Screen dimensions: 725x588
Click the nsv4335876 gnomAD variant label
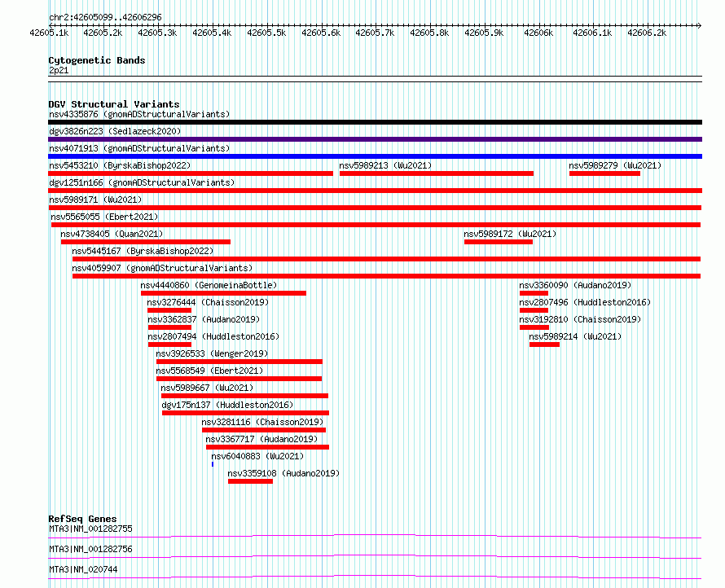[x=139, y=114]
